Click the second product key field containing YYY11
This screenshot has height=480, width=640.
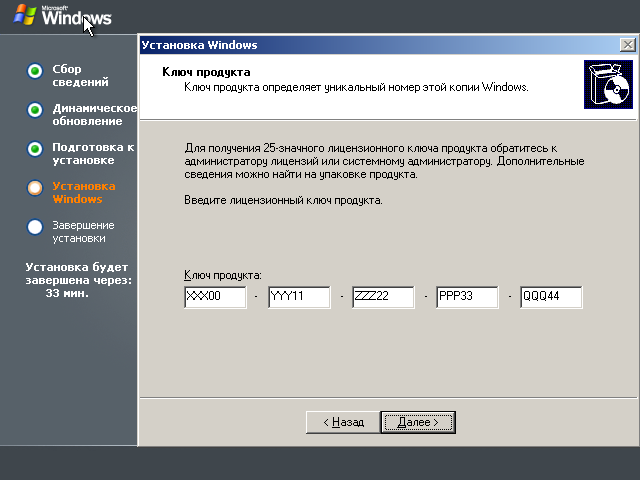pyautogui.click(x=299, y=297)
